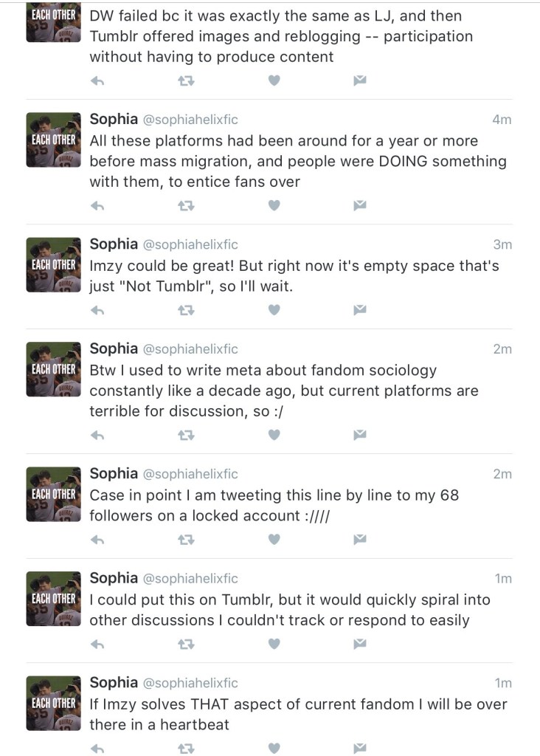Send "Btw I used to write meta" tweet via message

(359, 435)
